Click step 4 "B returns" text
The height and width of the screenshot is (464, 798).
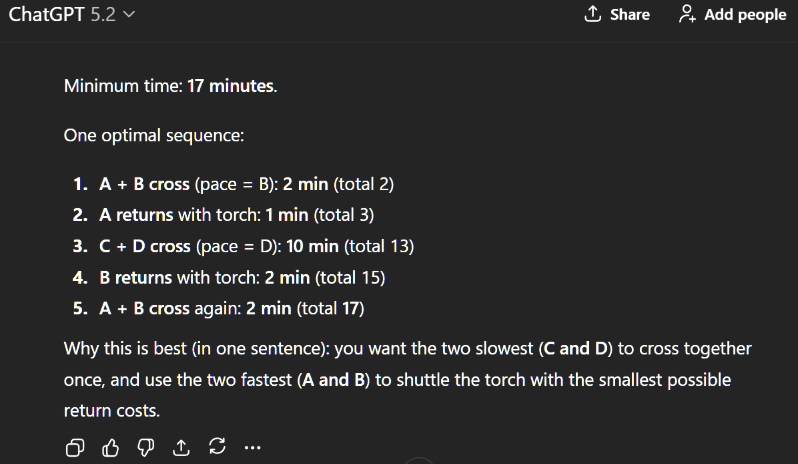point(137,277)
